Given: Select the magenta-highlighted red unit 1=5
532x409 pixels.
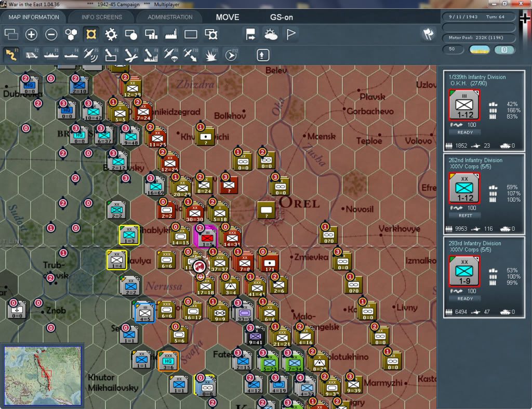Looking at the screenshot, I should pos(207,236).
